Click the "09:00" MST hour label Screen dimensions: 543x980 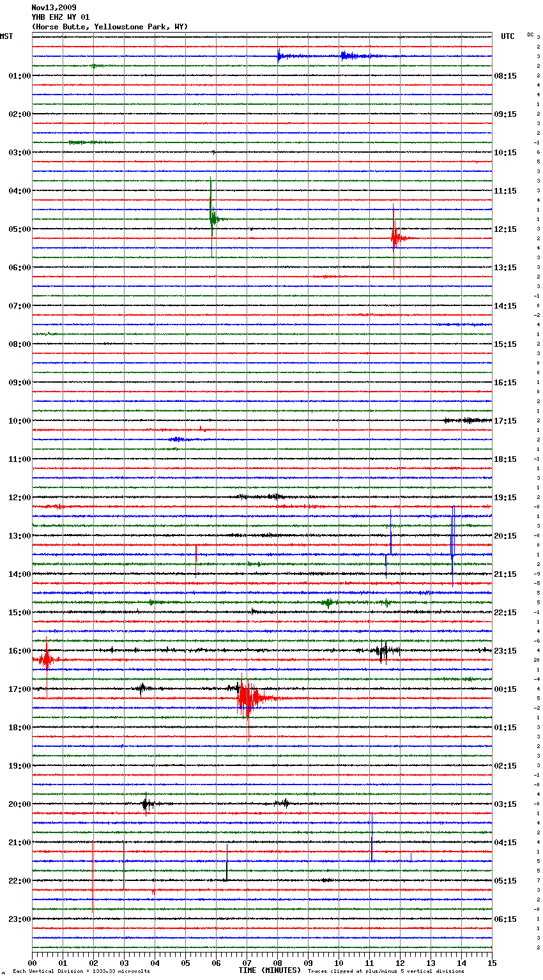click(20, 383)
